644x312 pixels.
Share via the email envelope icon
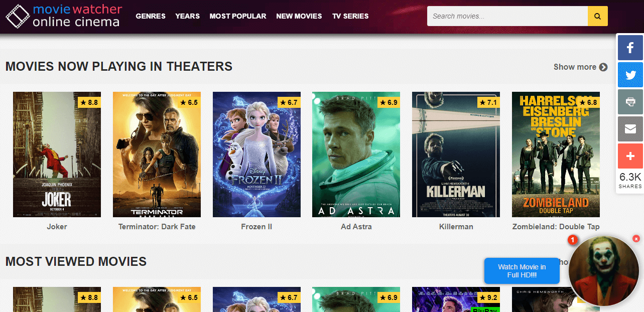point(630,129)
